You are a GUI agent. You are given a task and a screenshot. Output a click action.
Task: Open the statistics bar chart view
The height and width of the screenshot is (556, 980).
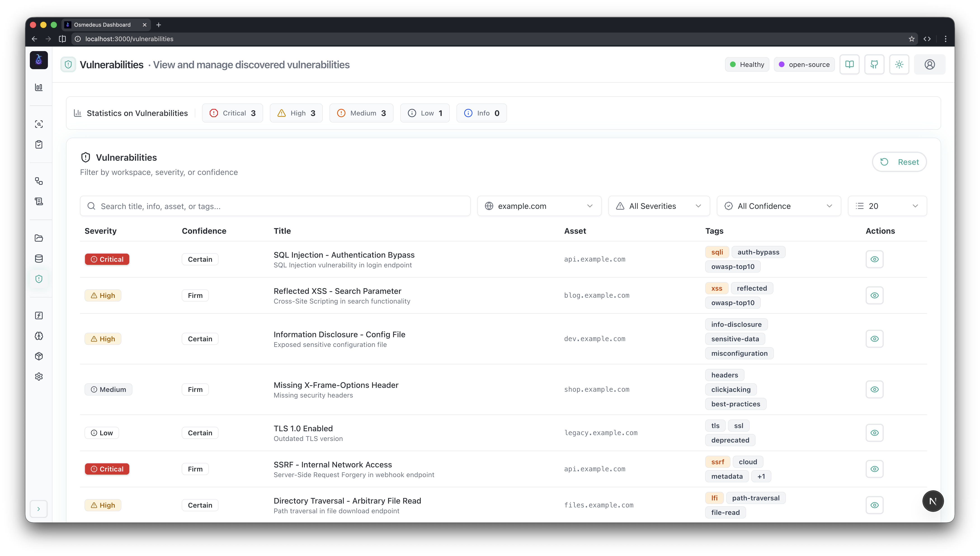[39, 87]
